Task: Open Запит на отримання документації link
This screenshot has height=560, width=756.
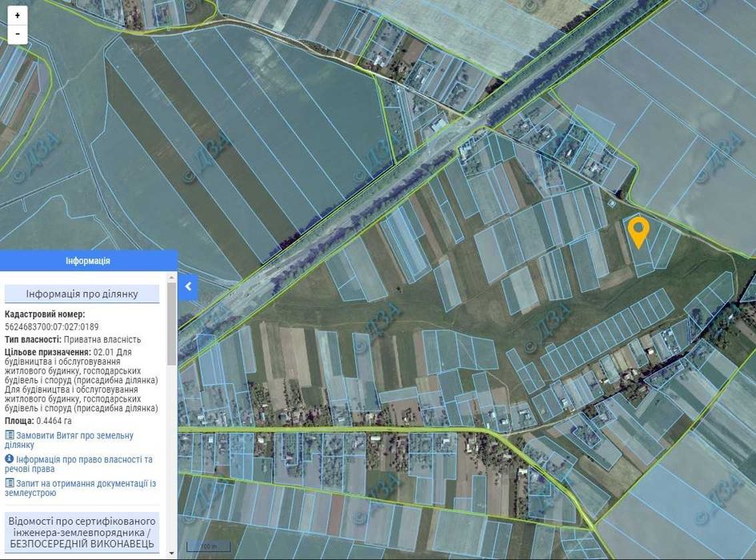Action: (x=81, y=488)
